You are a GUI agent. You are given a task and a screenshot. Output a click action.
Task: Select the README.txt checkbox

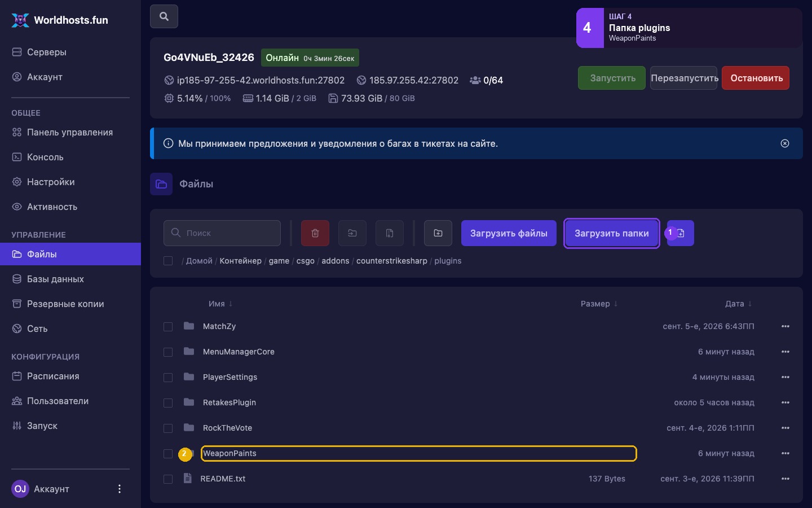point(168,479)
